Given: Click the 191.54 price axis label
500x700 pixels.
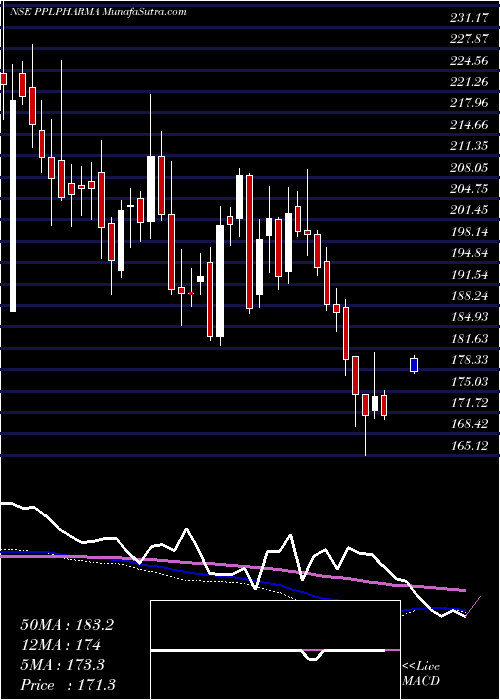Looking at the screenshot, I should point(468,275).
